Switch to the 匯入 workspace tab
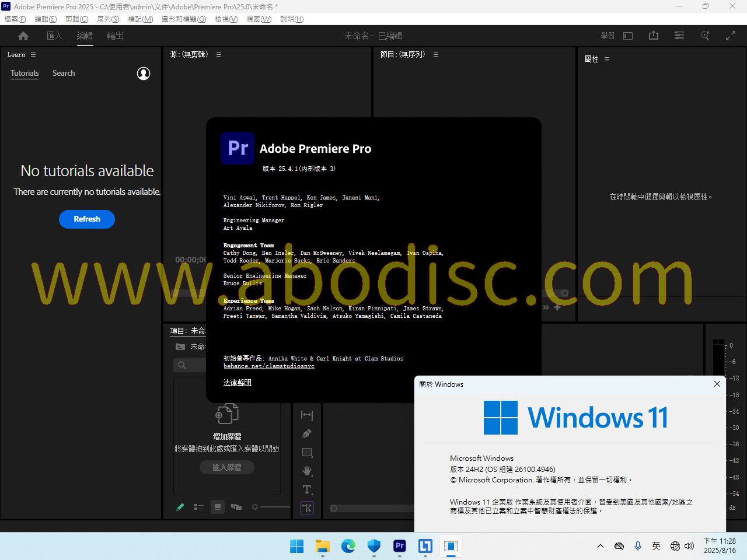Screen dimensions: 747x560 [54, 36]
